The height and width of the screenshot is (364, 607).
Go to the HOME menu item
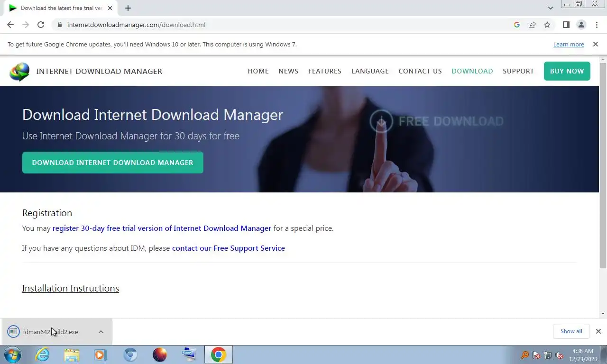(x=258, y=71)
